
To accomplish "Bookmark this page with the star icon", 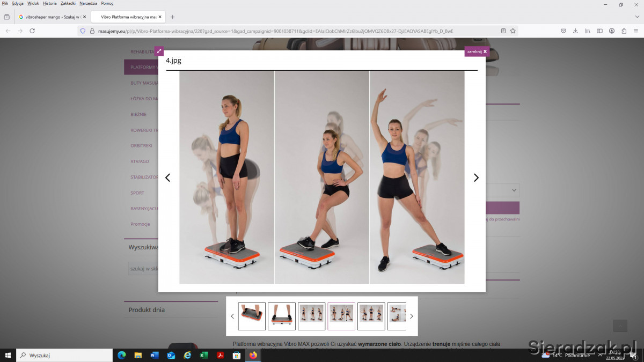I will point(513,31).
